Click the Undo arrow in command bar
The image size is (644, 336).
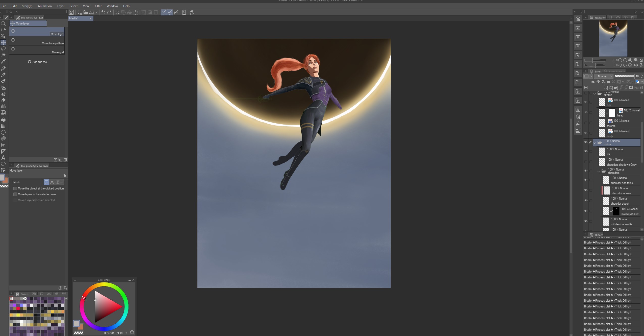point(103,12)
